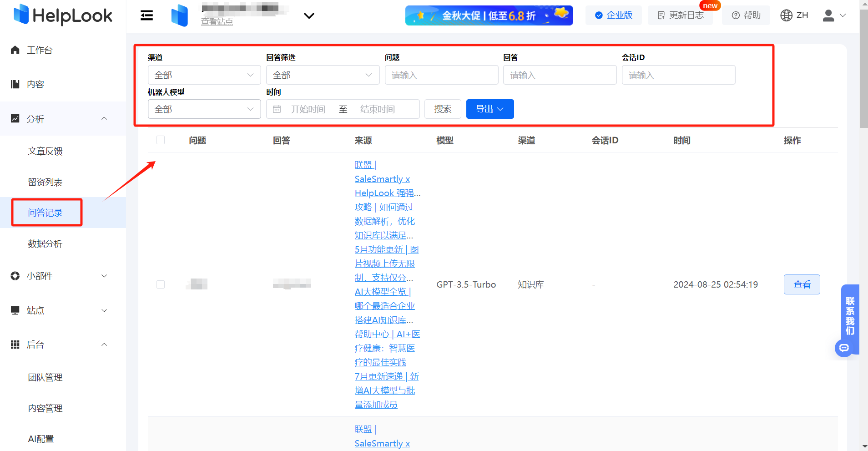Click the 后台 grid icon

click(x=15, y=345)
